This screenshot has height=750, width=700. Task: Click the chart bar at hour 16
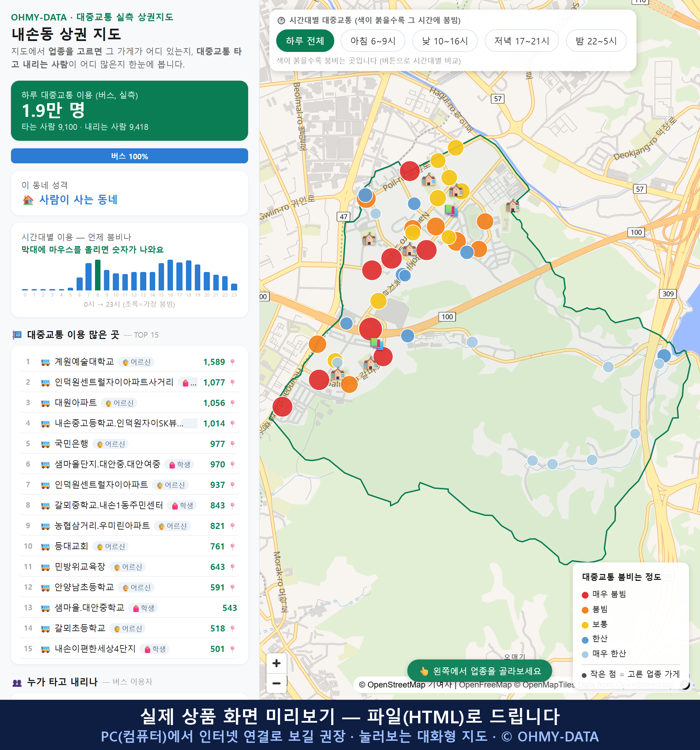coord(170,275)
